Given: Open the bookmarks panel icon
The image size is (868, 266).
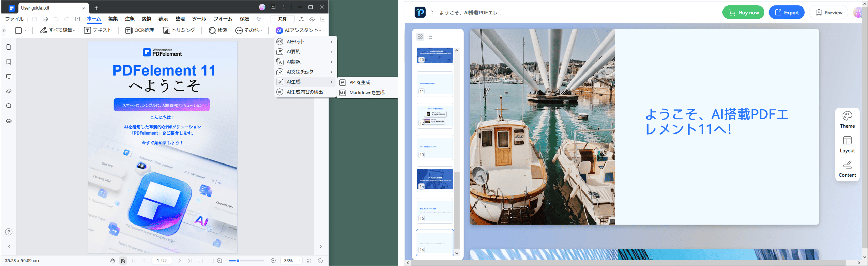Looking at the screenshot, I should (9, 62).
